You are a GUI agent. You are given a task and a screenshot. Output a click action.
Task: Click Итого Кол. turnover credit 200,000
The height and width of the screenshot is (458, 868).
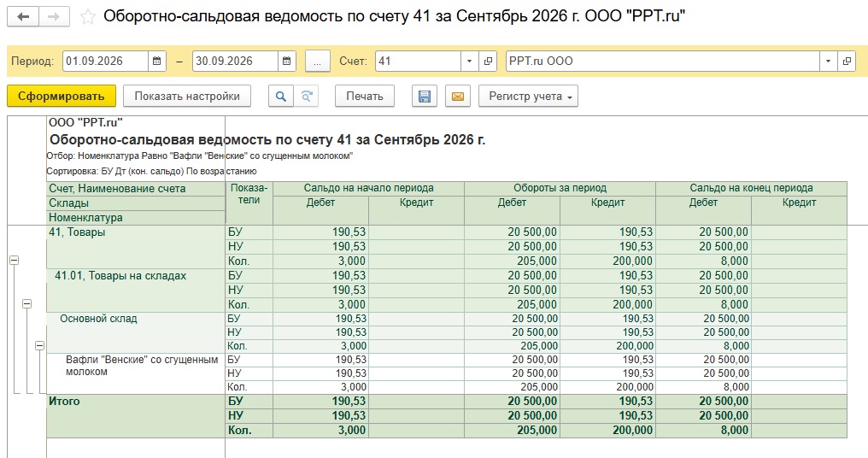tap(607, 430)
